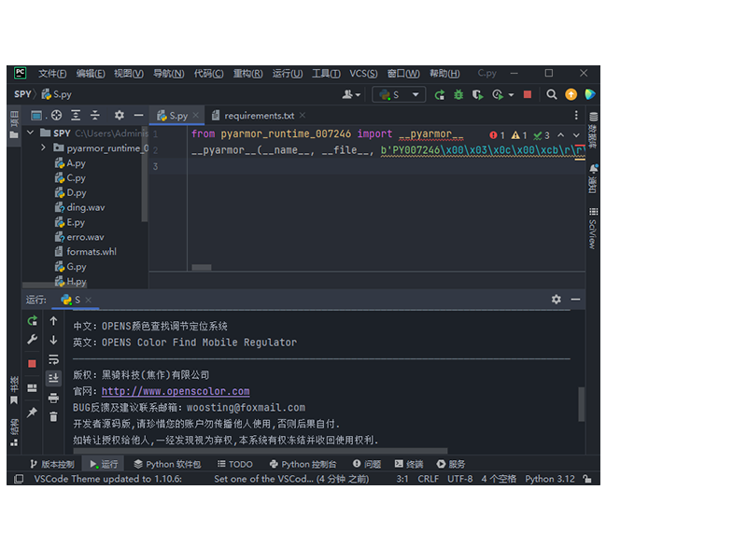
Task: Print the console output
Action: pos(53,398)
